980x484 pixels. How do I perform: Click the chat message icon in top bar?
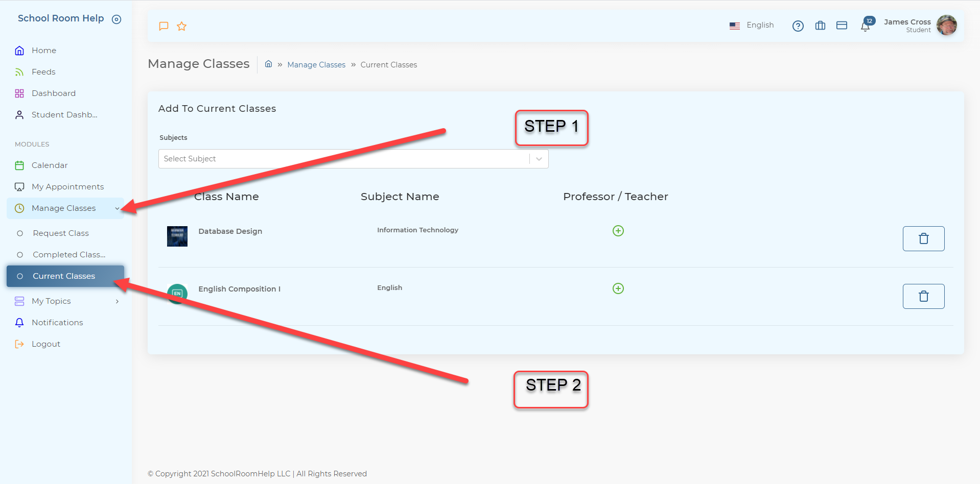pos(164,26)
